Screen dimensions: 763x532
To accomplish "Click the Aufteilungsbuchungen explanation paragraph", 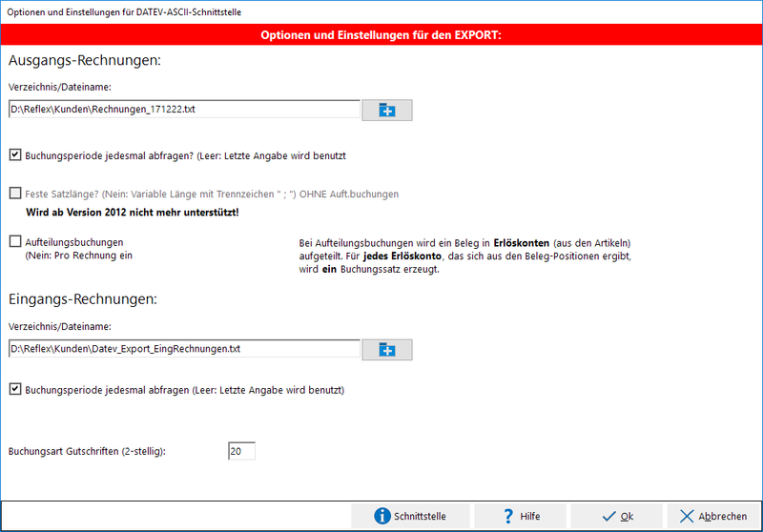I will 465,256.
